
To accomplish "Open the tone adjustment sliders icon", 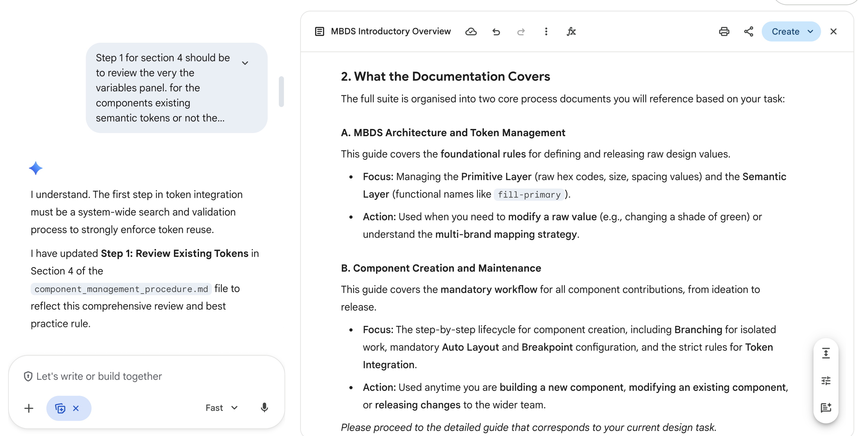I will click(x=826, y=380).
